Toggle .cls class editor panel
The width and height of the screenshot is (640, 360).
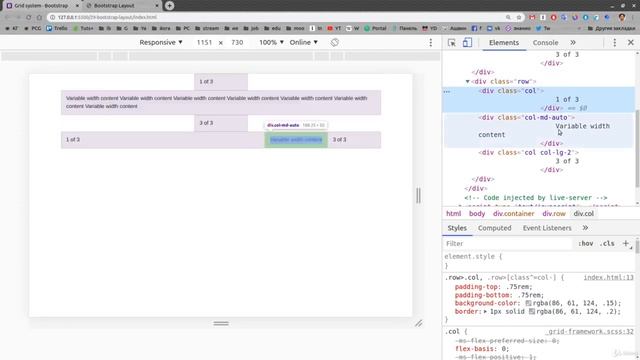click(607, 243)
